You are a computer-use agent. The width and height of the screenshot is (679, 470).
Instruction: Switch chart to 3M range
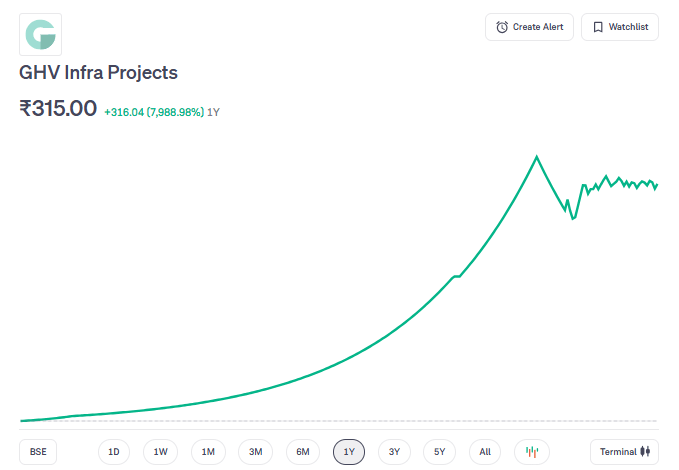(x=255, y=452)
